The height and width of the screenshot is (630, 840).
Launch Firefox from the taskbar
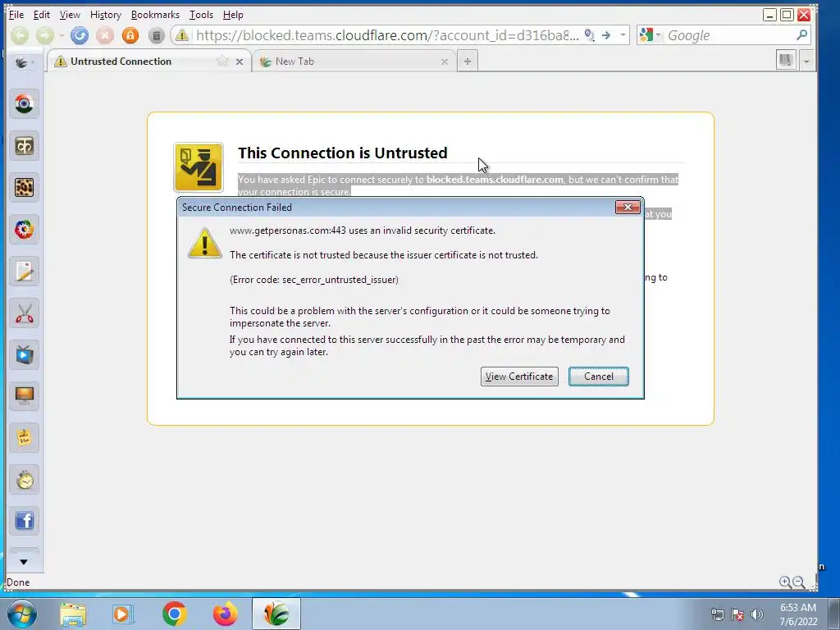click(225, 614)
